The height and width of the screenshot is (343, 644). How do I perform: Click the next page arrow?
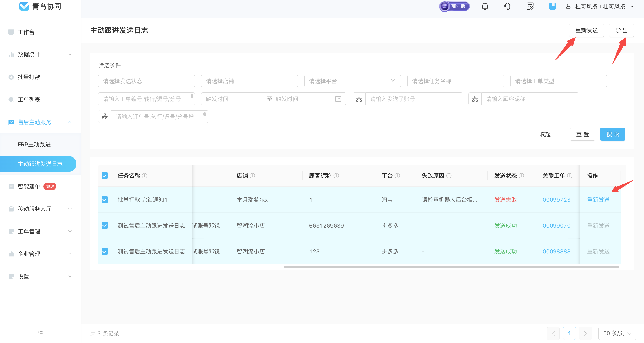coord(585,333)
